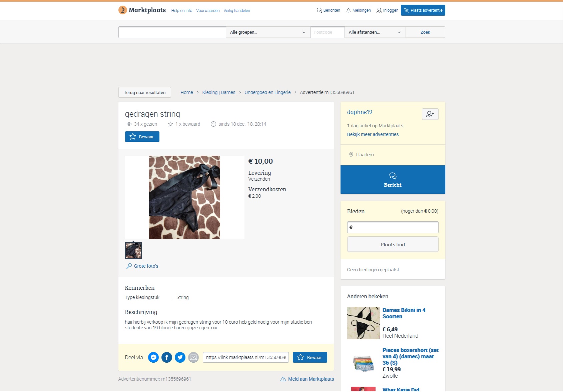Click the bid amount euro field
The image size is (563, 392).
pos(393,227)
